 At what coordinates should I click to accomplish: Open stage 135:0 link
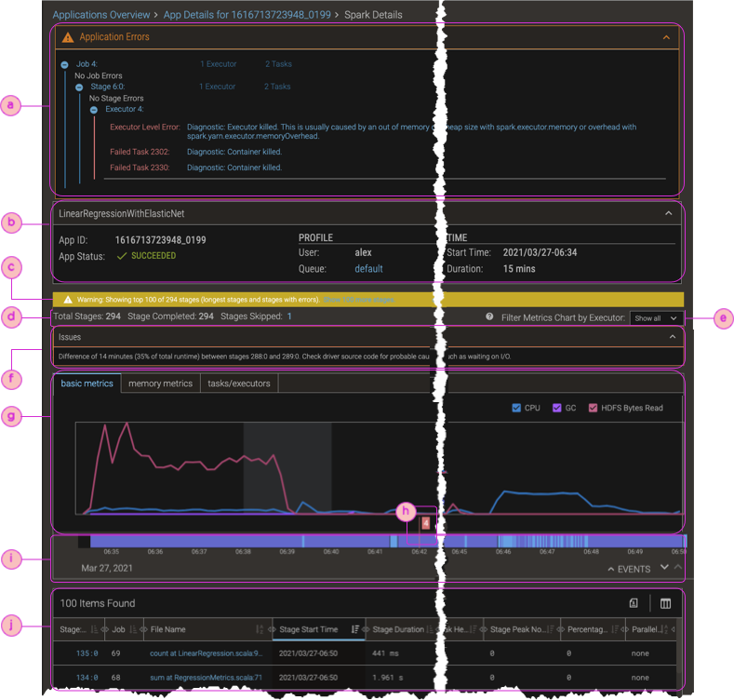[87, 653]
